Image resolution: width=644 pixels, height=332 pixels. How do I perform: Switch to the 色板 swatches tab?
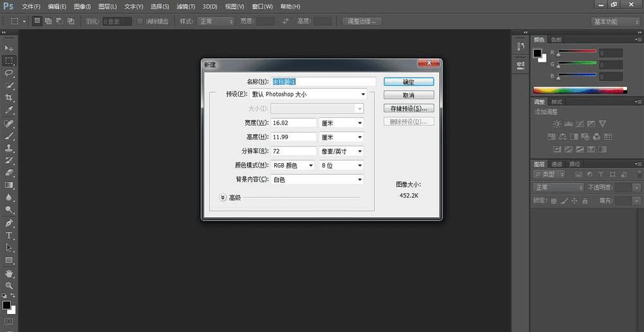tap(556, 40)
